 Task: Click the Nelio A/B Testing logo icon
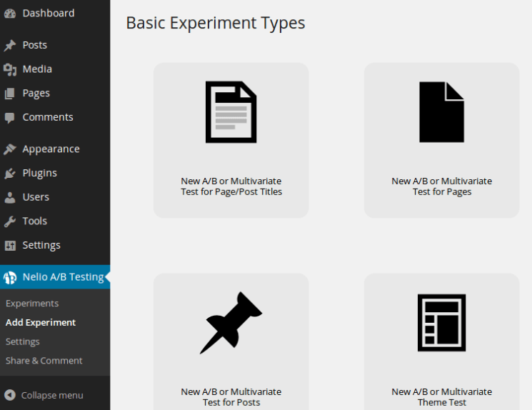pyautogui.click(x=10, y=277)
